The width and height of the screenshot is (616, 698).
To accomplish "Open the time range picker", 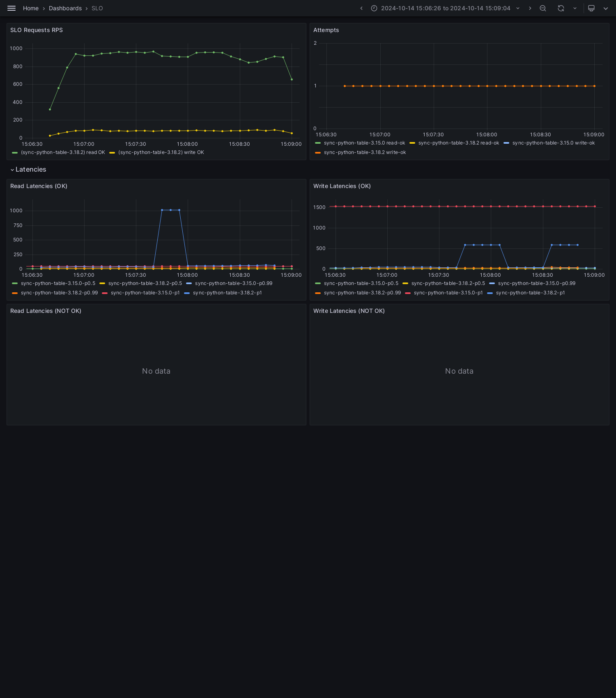I will [x=446, y=8].
